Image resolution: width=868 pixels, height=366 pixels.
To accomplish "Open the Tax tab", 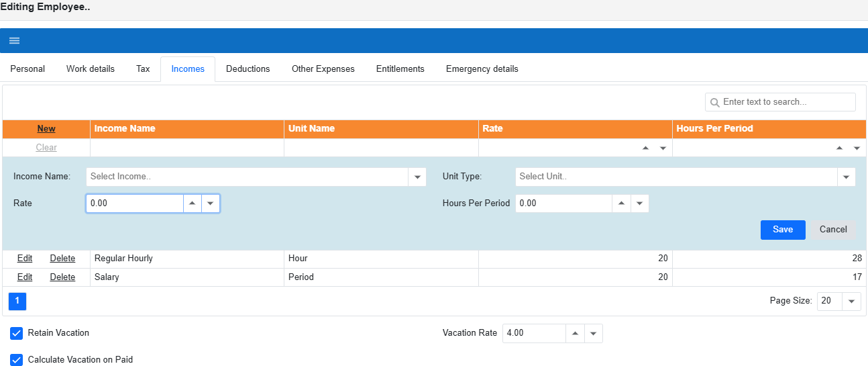I will [143, 69].
